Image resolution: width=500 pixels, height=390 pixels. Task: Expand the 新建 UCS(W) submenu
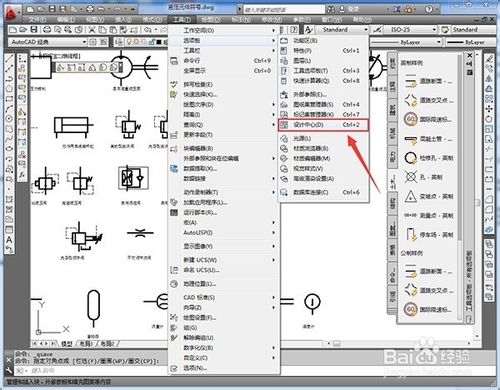pyautogui.click(x=224, y=260)
